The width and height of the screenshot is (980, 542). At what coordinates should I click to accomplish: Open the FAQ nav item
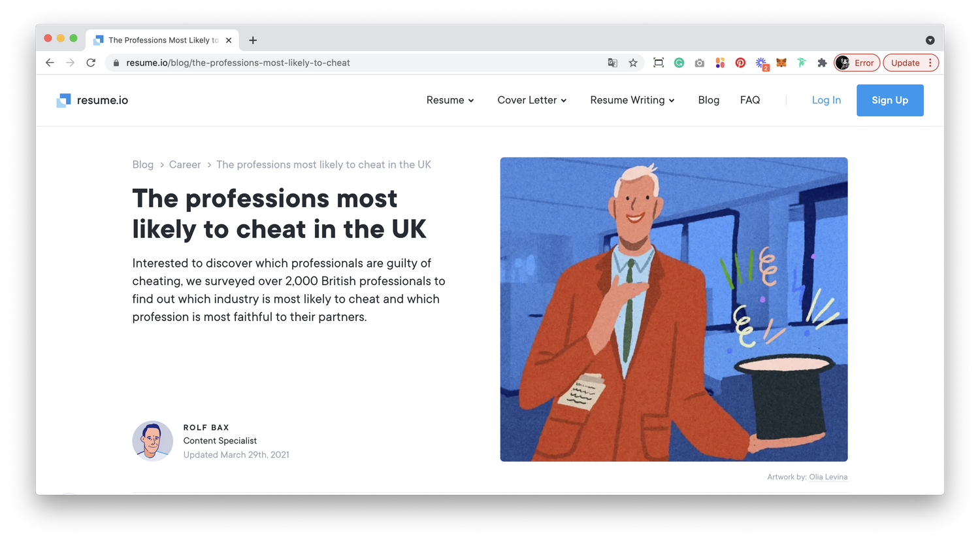tap(750, 100)
